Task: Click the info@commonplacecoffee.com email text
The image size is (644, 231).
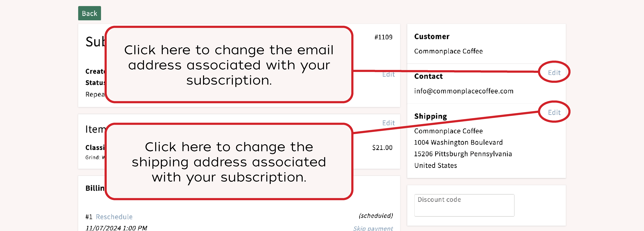Action: pos(464,91)
